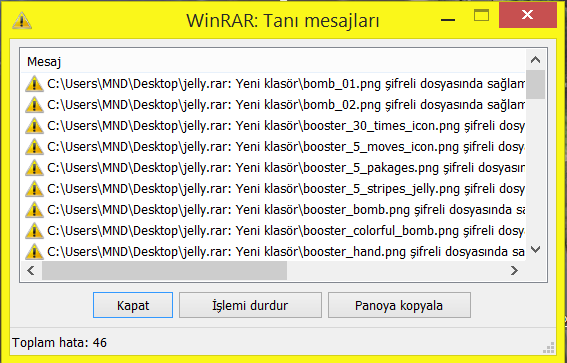Image resolution: width=567 pixels, height=363 pixels.
Task: Select the booster_5_stripes_jelly.png message text
Action: click(x=286, y=189)
